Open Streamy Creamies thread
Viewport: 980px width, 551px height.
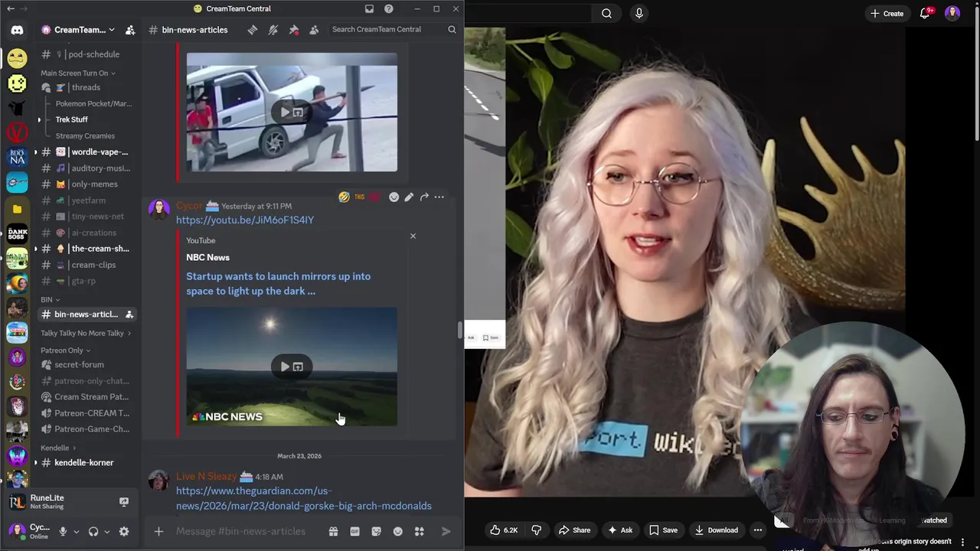tap(85, 135)
